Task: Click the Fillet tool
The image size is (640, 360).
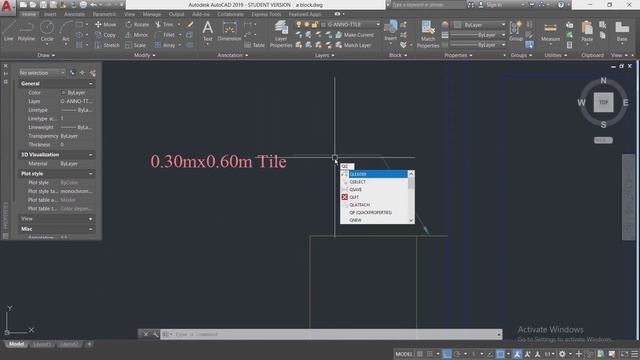Action: pos(165,35)
